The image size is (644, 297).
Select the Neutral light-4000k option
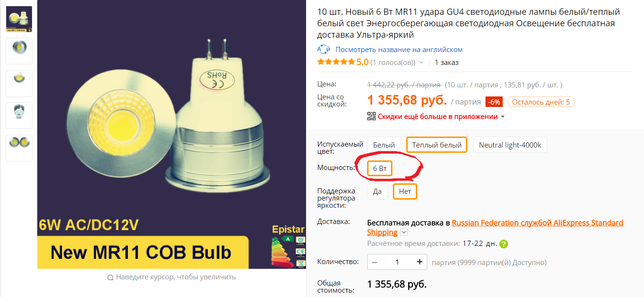(510, 145)
